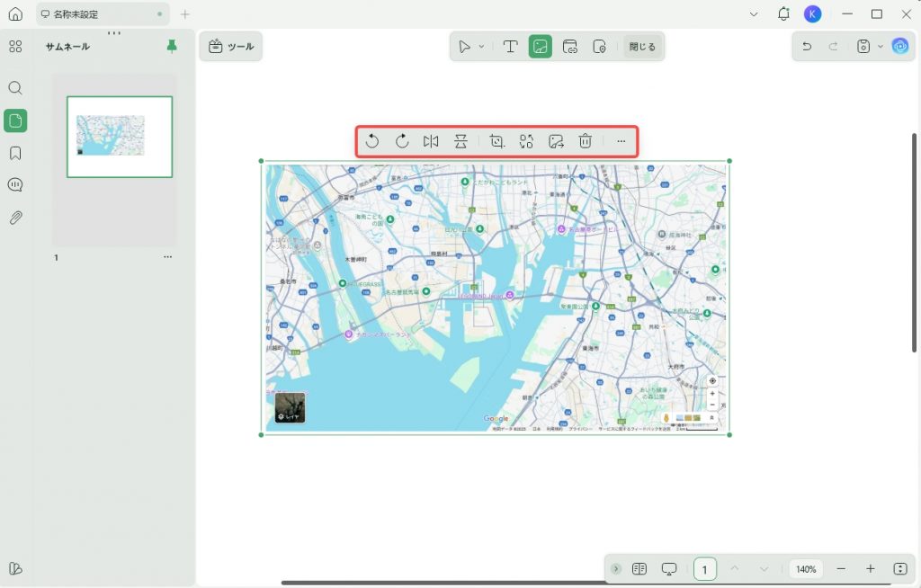Image resolution: width=921 pixels, height=588 pixels.
Task: Extract the selected image
Action: click(x=556, y=141)
